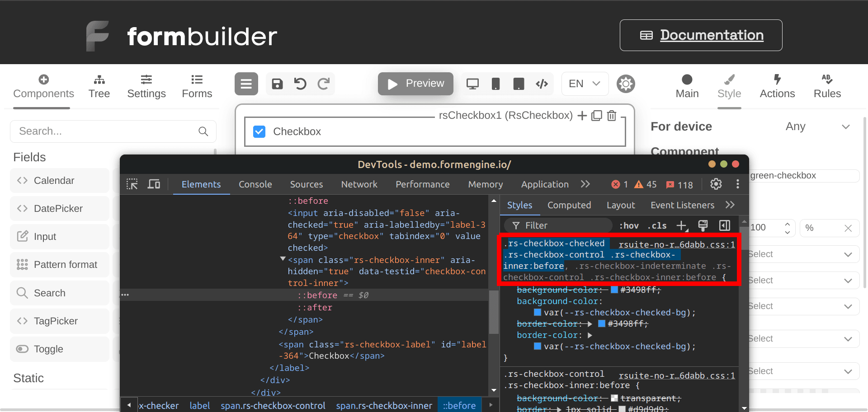Collapse the span.rs-checkbox-inner node in Elements
Screen dimensions: 868x412
[283, 259]
